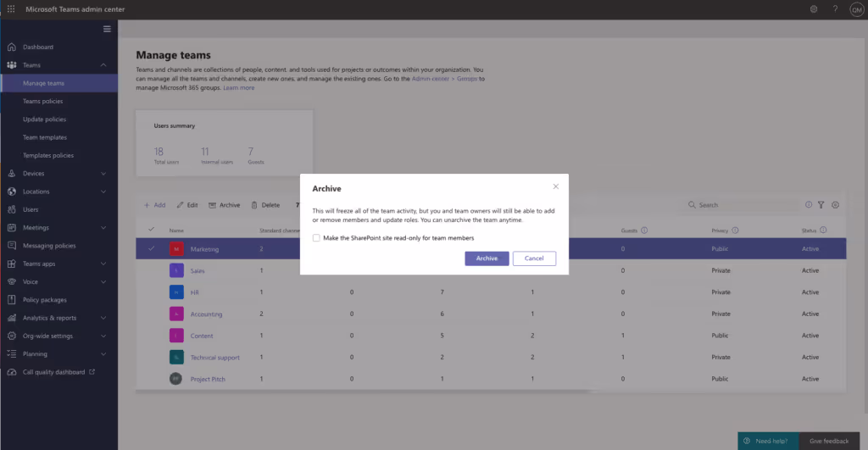Screen dimensions: 868x450
Task: Click the Policy packages icon
Action: point(12,300)
